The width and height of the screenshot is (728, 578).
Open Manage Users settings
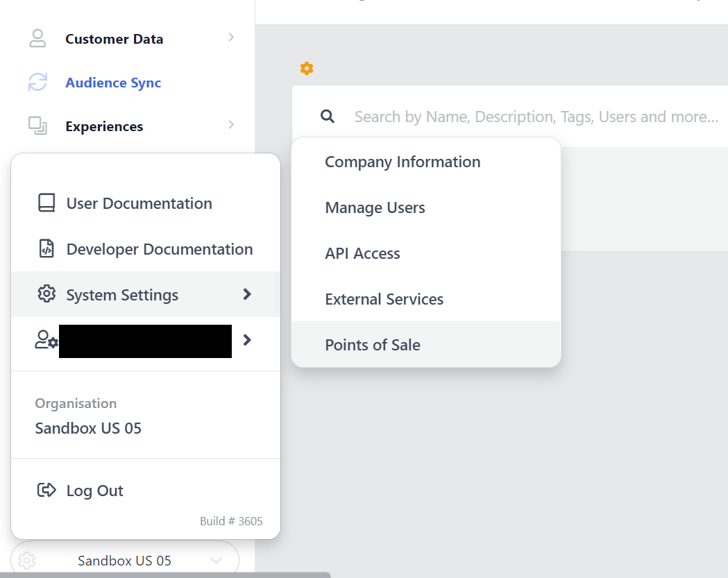375,208
